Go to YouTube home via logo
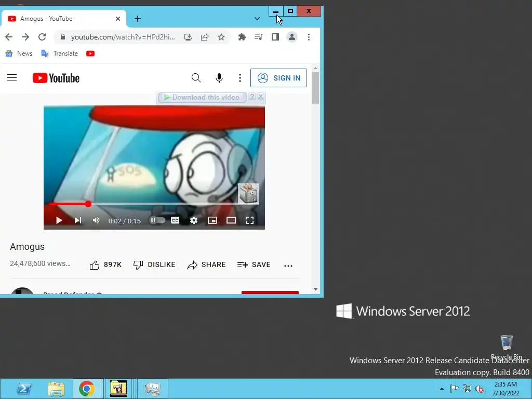532x399 pixels. click(x=56, y=78)
